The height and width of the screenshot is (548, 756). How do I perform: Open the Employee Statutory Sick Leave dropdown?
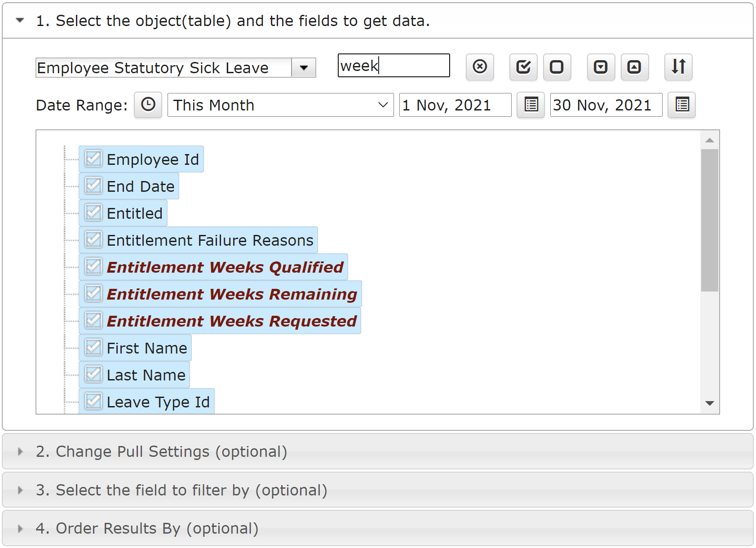[x=304, y=68]
